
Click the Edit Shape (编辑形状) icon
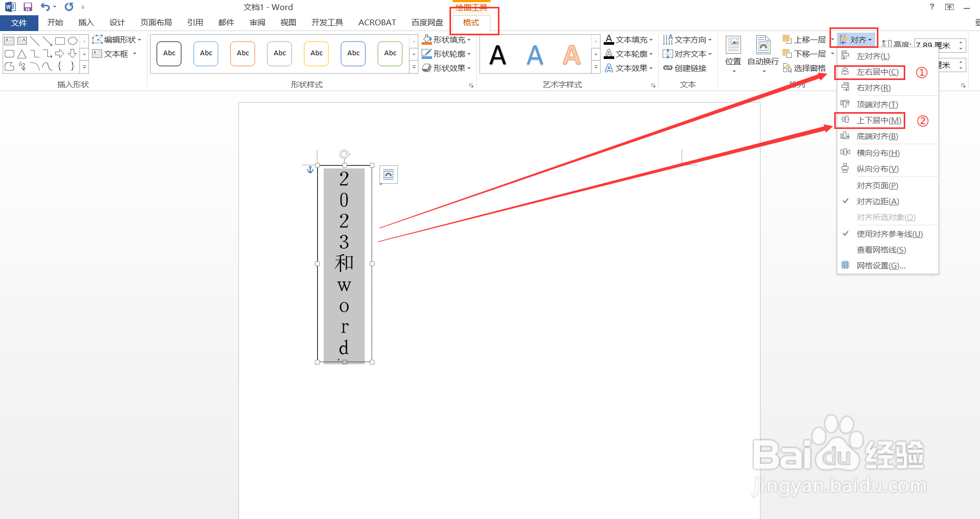tap(97, 39)
